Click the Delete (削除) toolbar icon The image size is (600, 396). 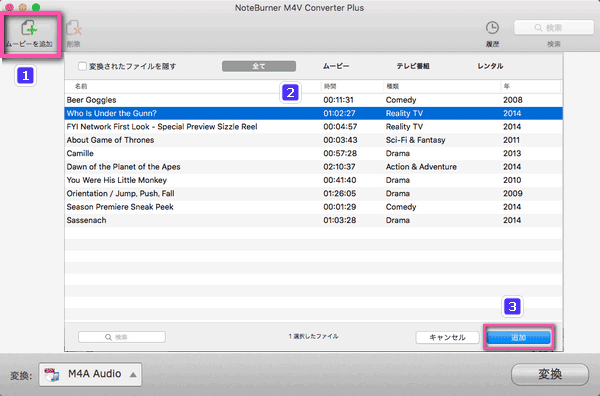point(74,28)
